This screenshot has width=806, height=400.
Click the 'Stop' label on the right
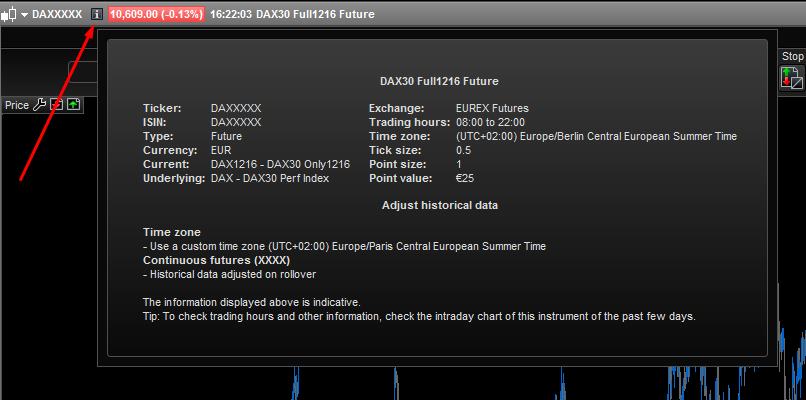pos(792,57)
